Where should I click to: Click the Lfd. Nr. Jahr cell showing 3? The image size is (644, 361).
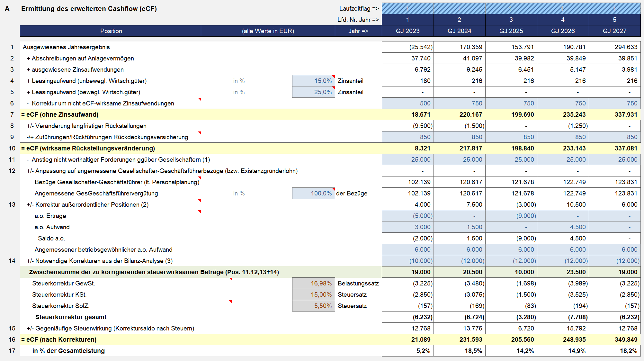(x=511, y=20)
